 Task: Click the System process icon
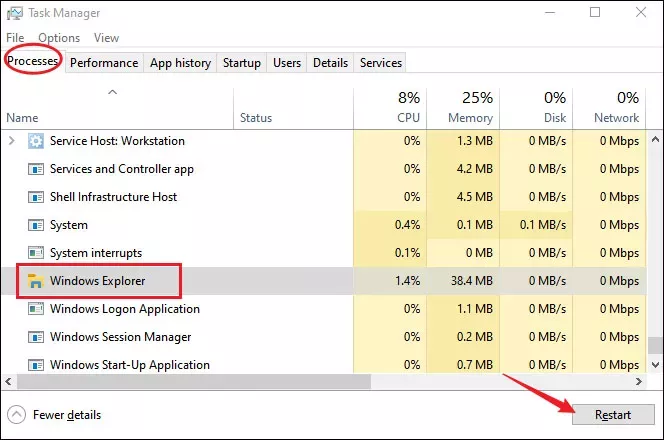pos(36,225)
